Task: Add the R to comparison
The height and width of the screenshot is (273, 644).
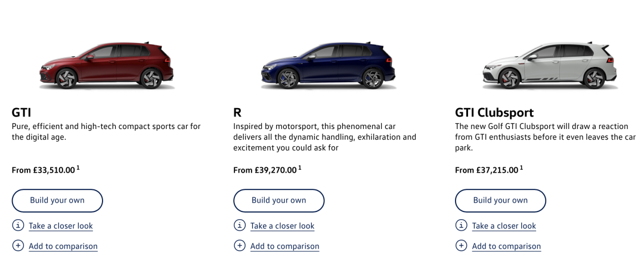Action: click(285, 246)
